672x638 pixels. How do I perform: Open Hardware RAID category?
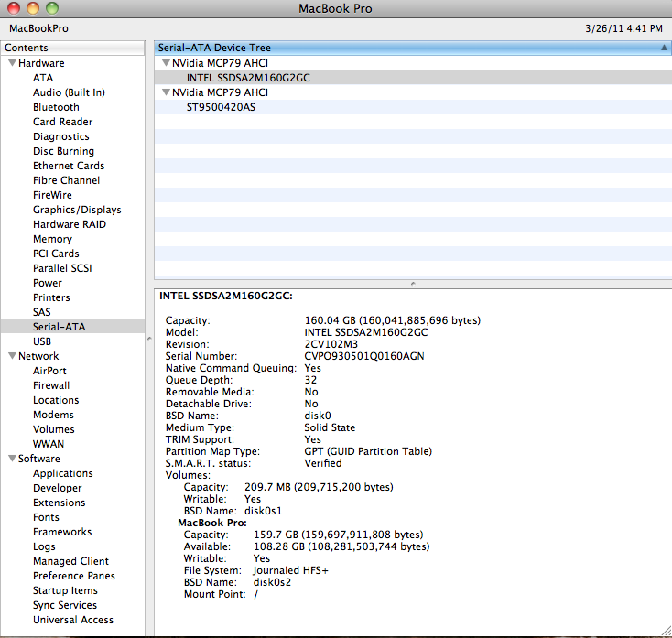coord(70,224)
